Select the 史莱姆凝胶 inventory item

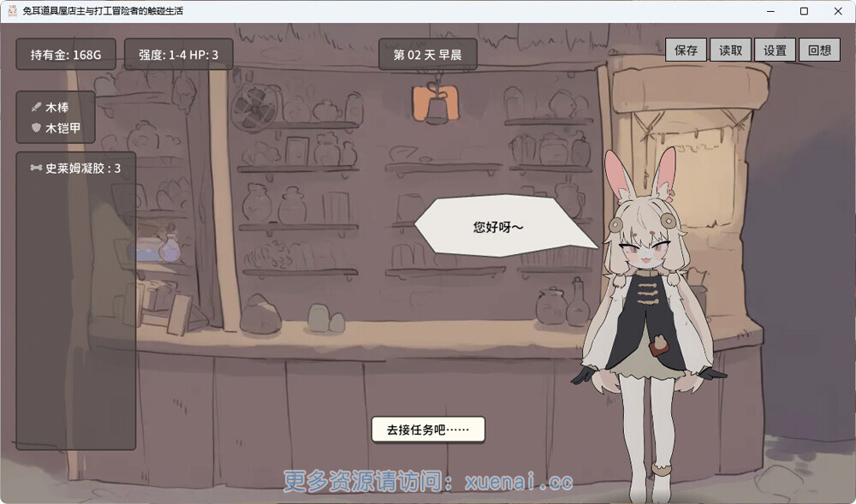[x=76, y=168]
